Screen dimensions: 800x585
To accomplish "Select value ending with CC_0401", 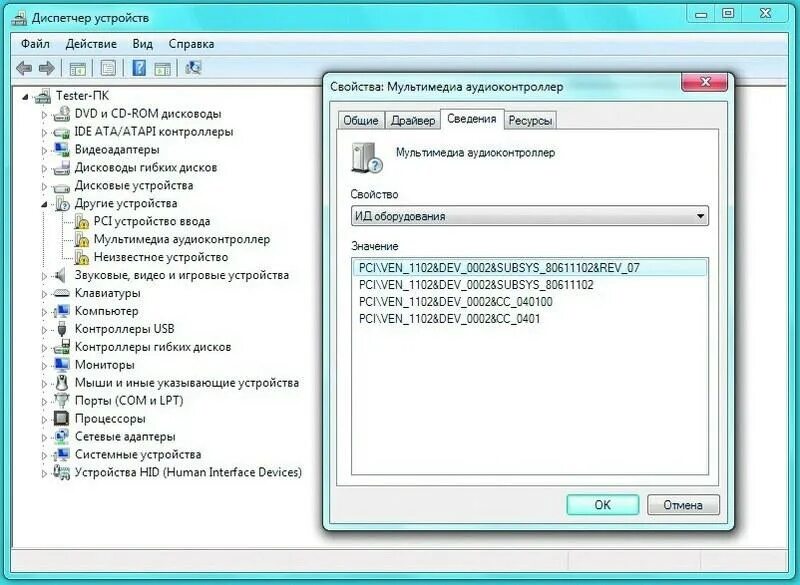I will point(449,319).
